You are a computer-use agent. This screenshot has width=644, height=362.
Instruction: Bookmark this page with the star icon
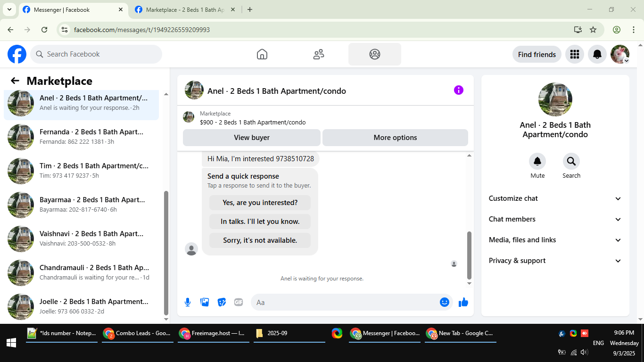coord(593,30)
